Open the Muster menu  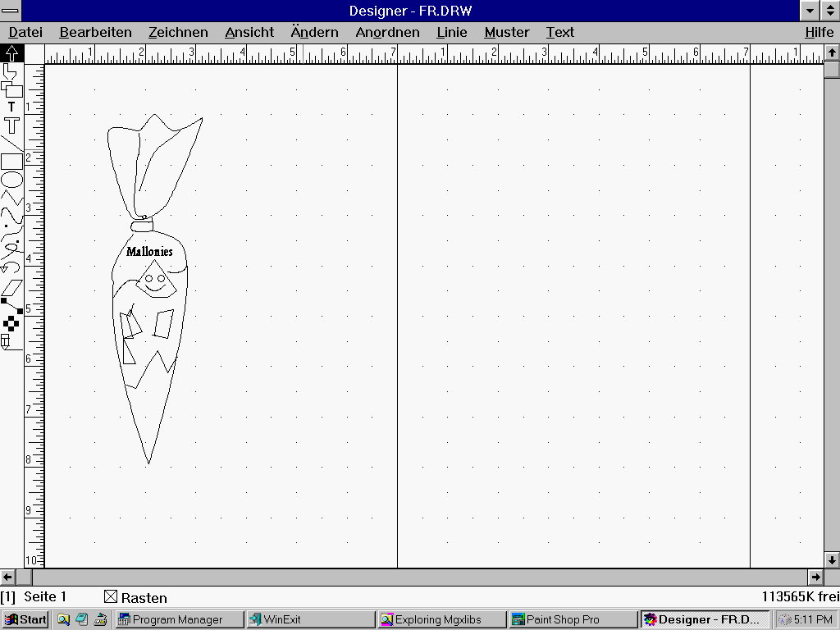(507, 32)
